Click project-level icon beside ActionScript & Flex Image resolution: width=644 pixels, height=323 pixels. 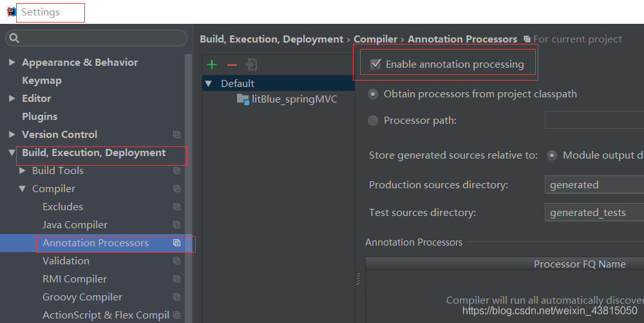tap(176, 315)
